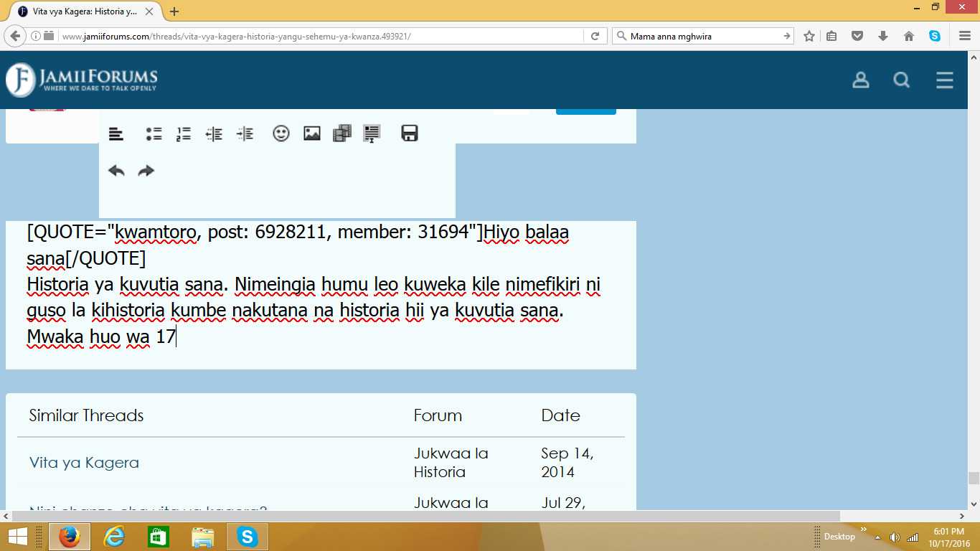The height and width of the screenshot is (551, 980).
Task: Bookmark this page with the star
Action: 809,36
